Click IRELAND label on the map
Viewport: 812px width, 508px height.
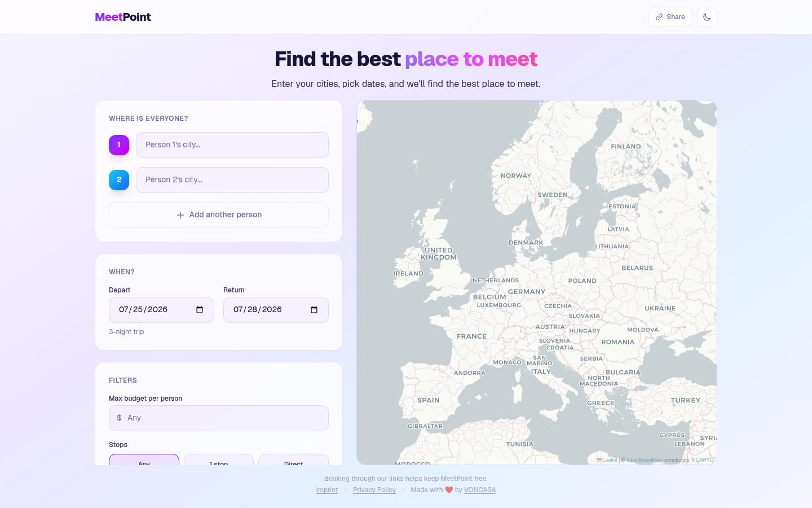[x=408, y=274]
